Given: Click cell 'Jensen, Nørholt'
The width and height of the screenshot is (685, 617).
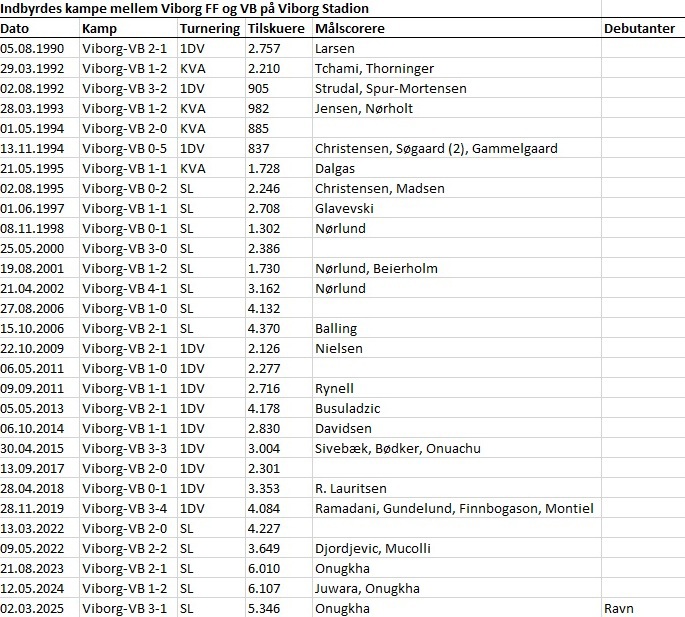Looking at the screenshot, I should tap(364, 108).
